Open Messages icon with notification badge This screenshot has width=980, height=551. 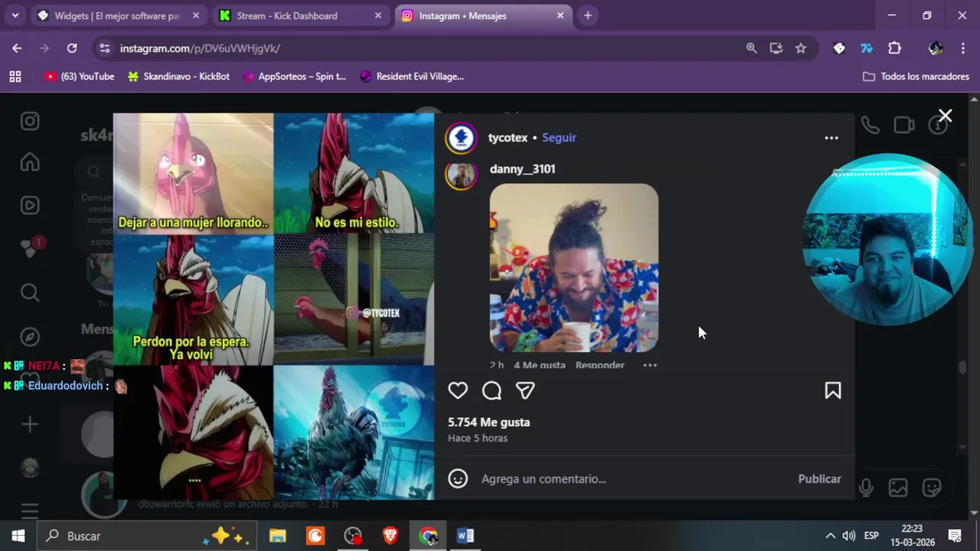[x=30, y=248]
